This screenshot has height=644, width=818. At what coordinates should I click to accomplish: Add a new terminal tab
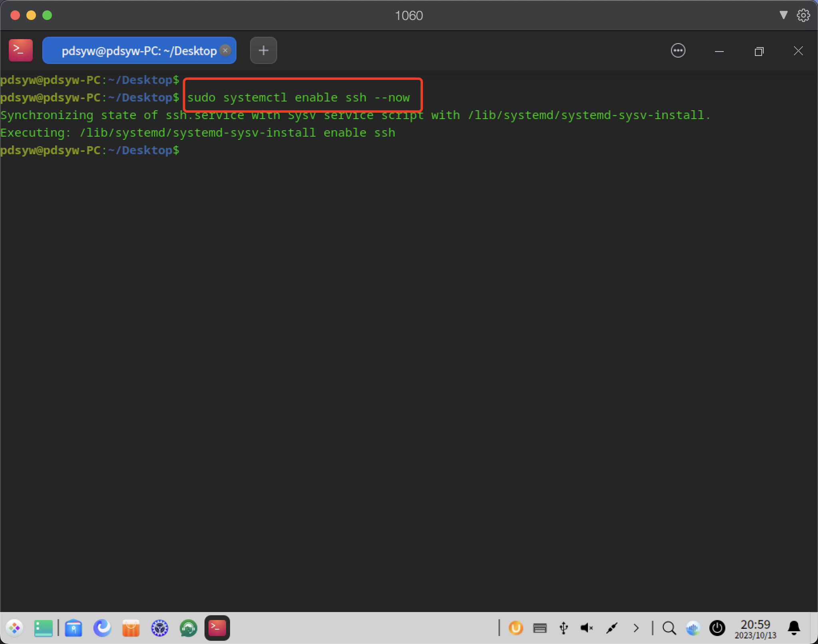[x=264, y=50]
